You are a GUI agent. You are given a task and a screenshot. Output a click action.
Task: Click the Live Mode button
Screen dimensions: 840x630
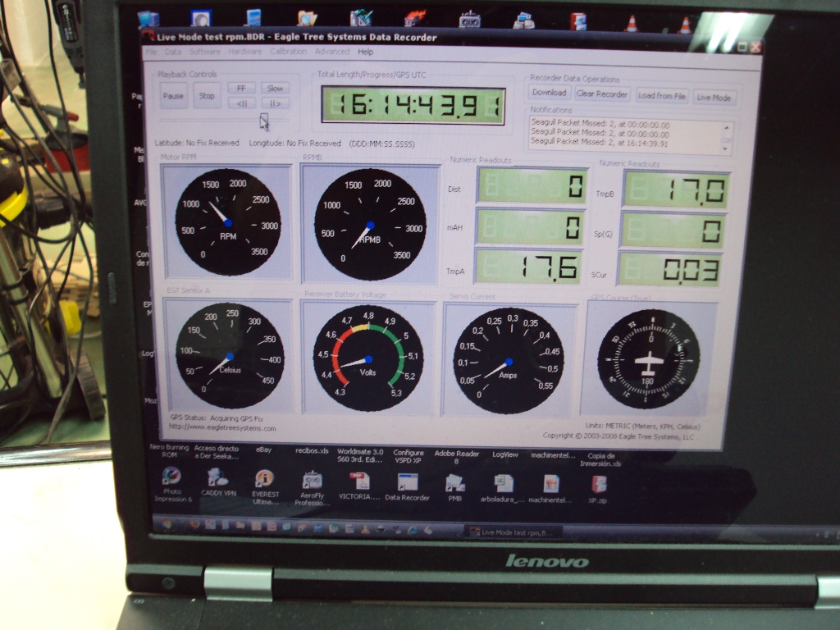pos(714,98)
